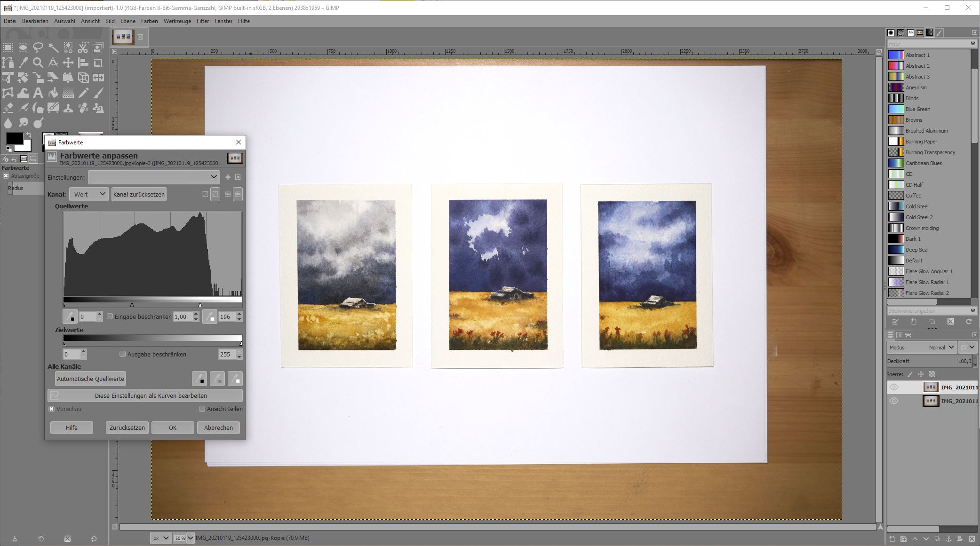
Task: Enable Ausgabe beschränken checkbox
Action: [x=123, y=354]
